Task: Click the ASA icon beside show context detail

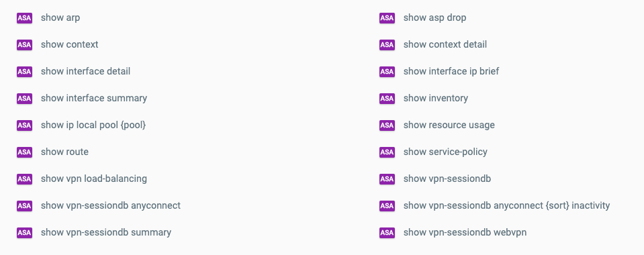Action: [x=387, y=45]
